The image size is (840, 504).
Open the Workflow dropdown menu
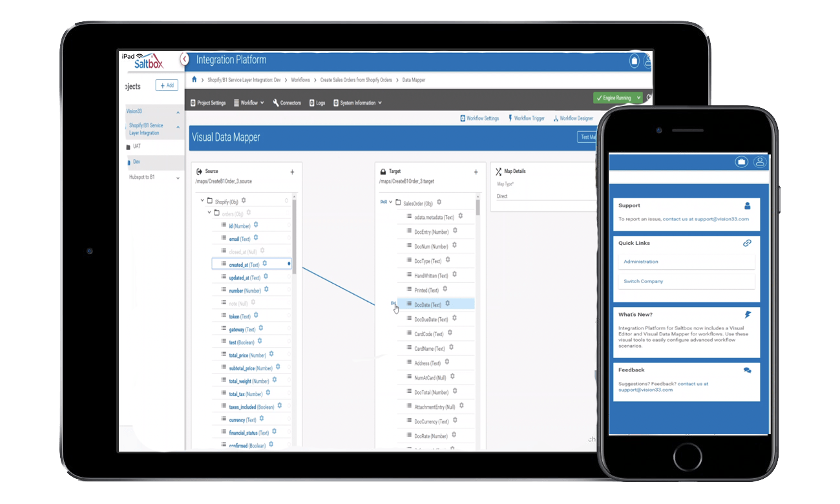tap(249, 103)
